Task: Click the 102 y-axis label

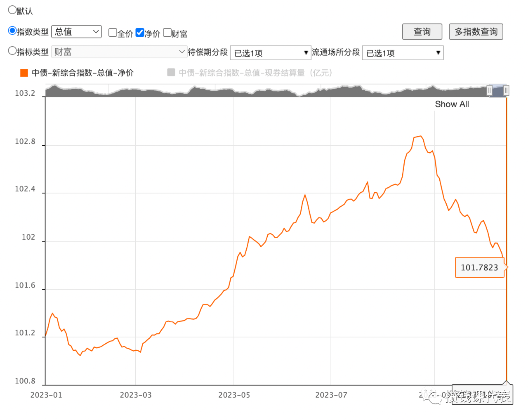Action: point(28,237)
